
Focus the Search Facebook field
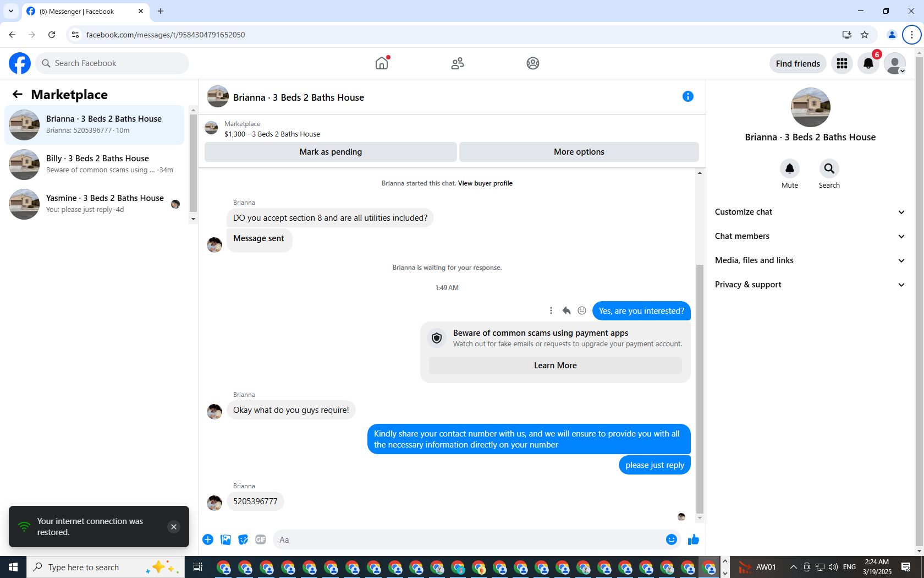112,63
